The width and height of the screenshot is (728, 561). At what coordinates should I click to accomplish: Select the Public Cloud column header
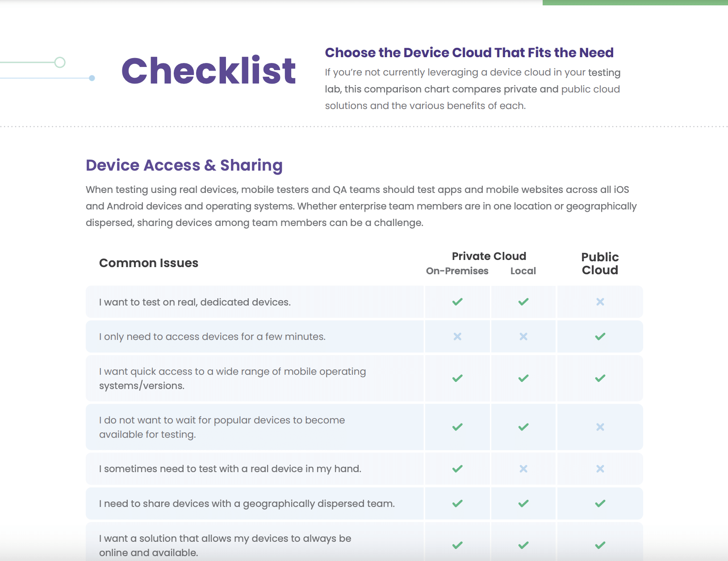coord(600,264)
